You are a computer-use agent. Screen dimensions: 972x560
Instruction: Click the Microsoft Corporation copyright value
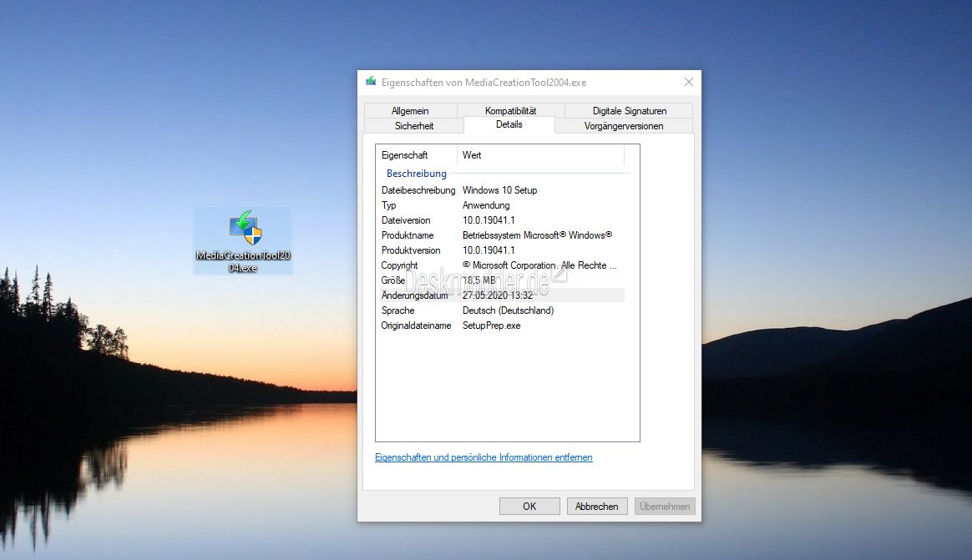540,265
